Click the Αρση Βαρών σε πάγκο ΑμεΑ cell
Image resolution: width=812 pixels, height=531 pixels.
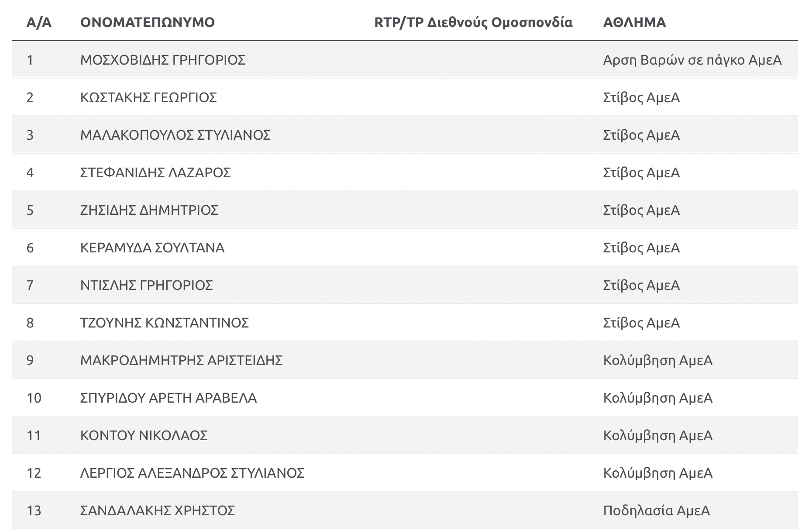[692, 60]
